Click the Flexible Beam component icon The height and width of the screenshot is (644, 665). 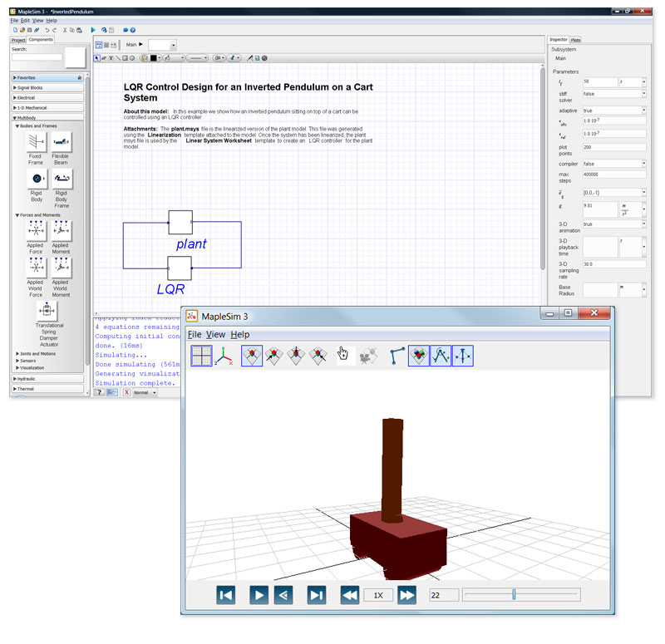tap(61, 142)
